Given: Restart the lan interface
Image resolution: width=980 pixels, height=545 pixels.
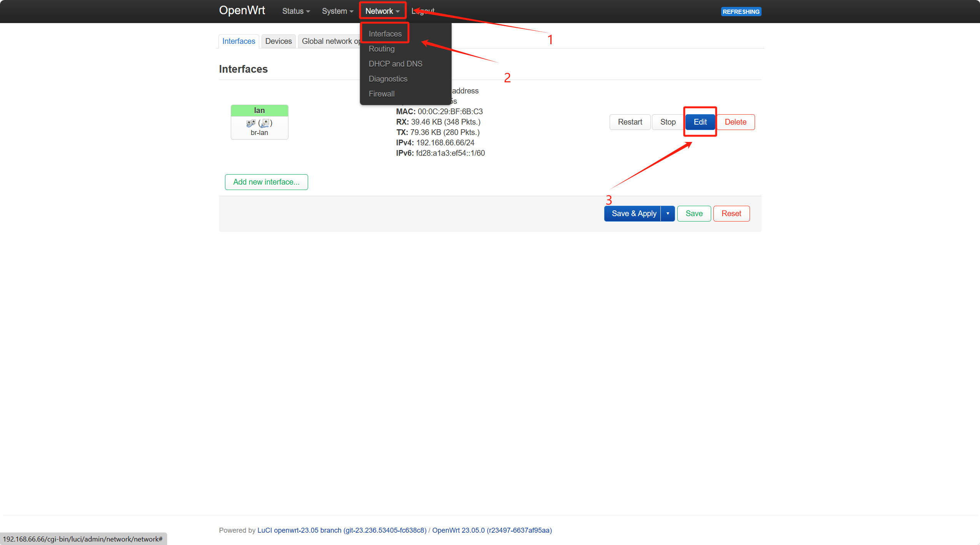Looking at the screenshot, I should (630, 122).
